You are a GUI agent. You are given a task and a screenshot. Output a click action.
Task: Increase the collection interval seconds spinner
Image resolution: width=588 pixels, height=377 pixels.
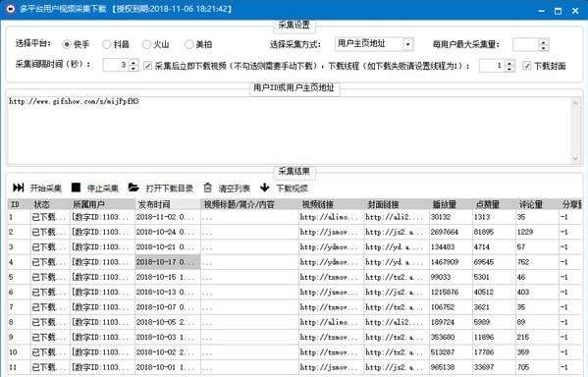tap(134, 62)
